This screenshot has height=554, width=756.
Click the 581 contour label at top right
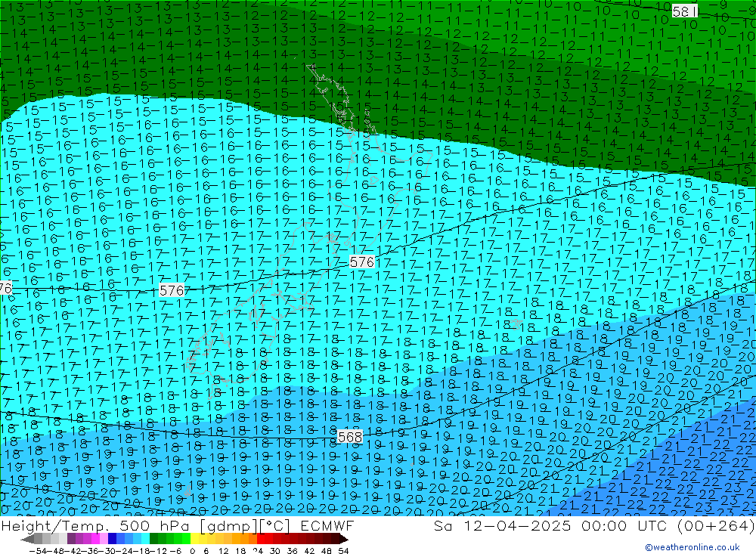point(685,11)
